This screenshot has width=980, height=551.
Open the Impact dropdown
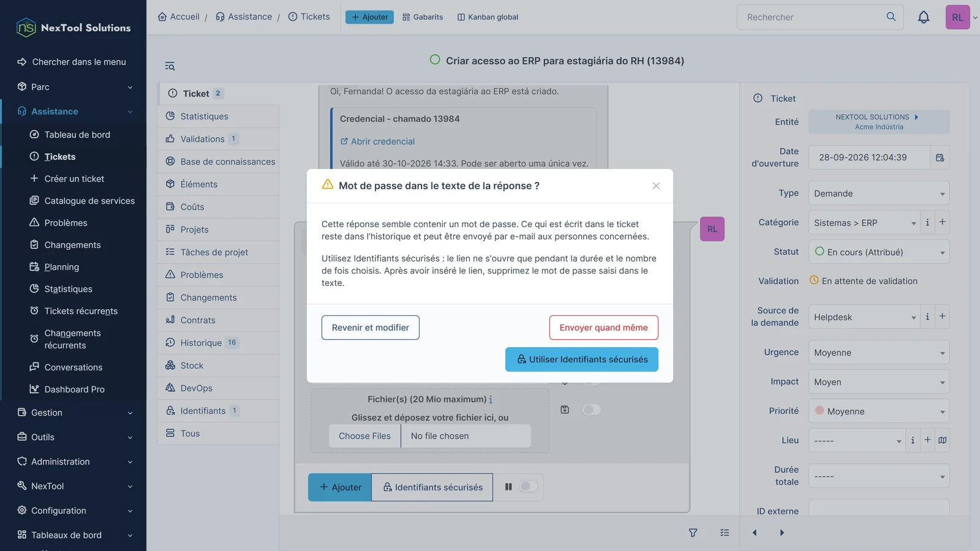point(879,382)
